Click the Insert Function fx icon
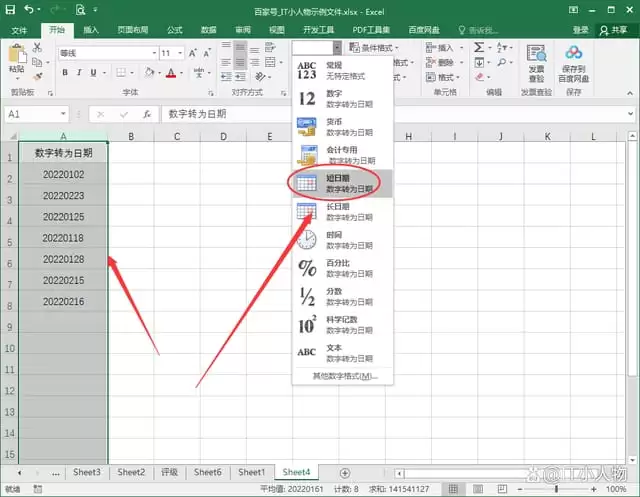 pyautogui.click(x=147, y=115)
